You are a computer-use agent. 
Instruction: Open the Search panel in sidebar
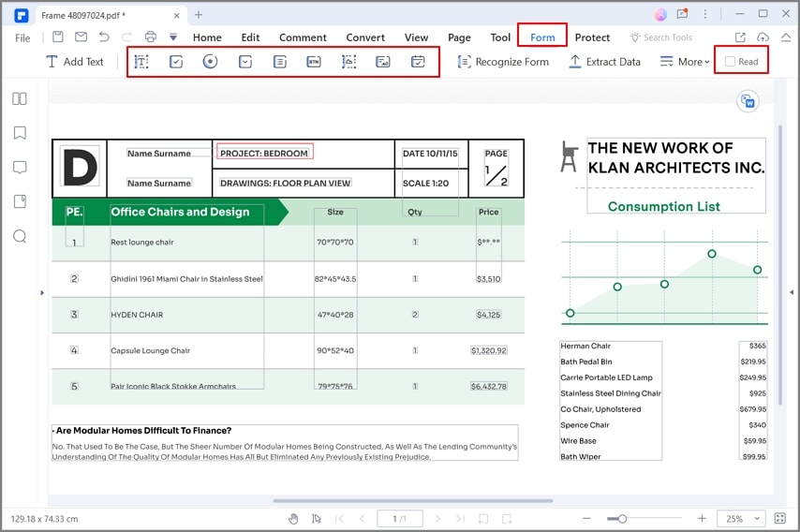(20, 236)
